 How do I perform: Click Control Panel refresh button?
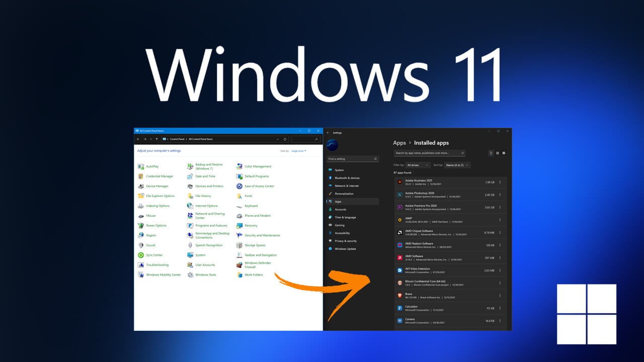point(285,139)
